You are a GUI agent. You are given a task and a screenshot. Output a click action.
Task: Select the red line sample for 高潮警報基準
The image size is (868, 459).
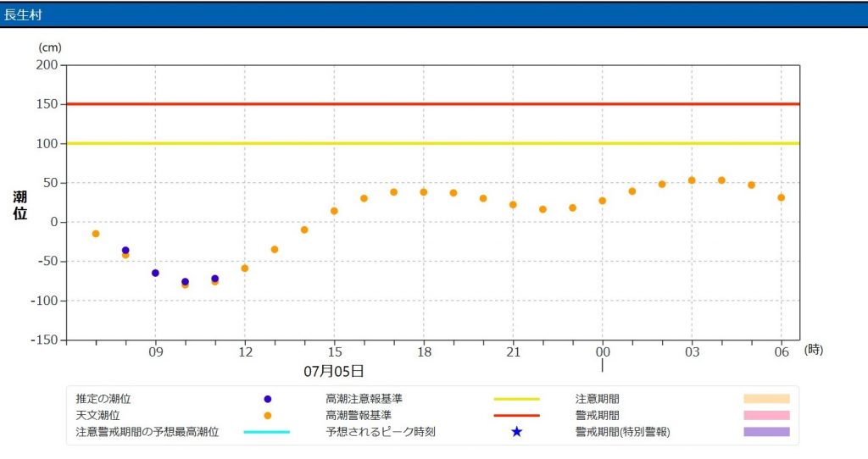point(516,415)
